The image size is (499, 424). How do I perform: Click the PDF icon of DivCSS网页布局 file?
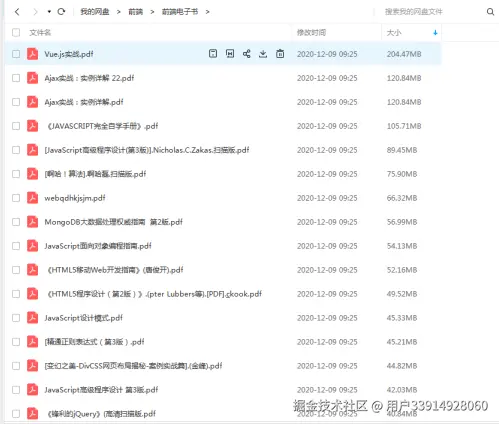[x=32, y=366]
